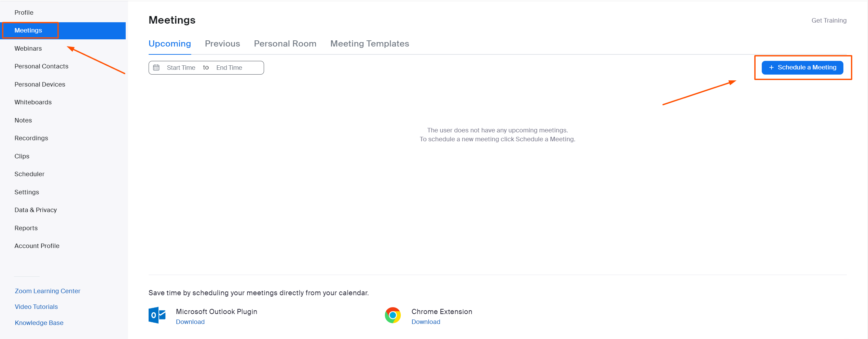868x339 pixels.
Task: Open Notes in the sidebar
Action: 23,120
